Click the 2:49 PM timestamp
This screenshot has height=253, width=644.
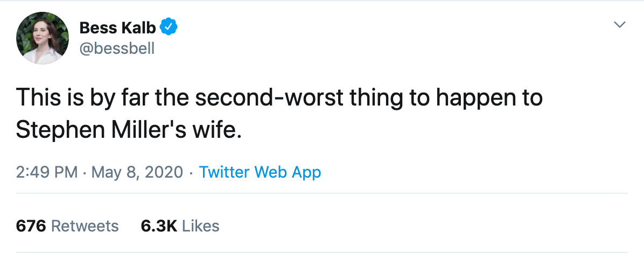pos(47,172)
